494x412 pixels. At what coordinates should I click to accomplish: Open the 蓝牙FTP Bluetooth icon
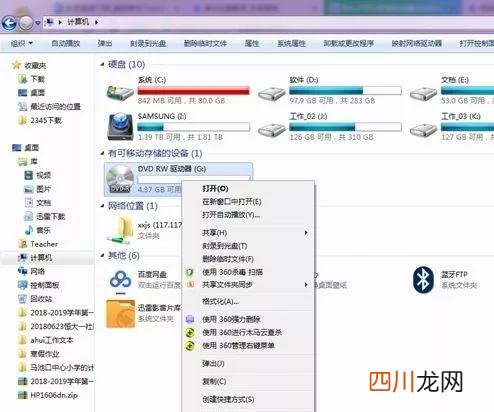(x=423, y=280)
